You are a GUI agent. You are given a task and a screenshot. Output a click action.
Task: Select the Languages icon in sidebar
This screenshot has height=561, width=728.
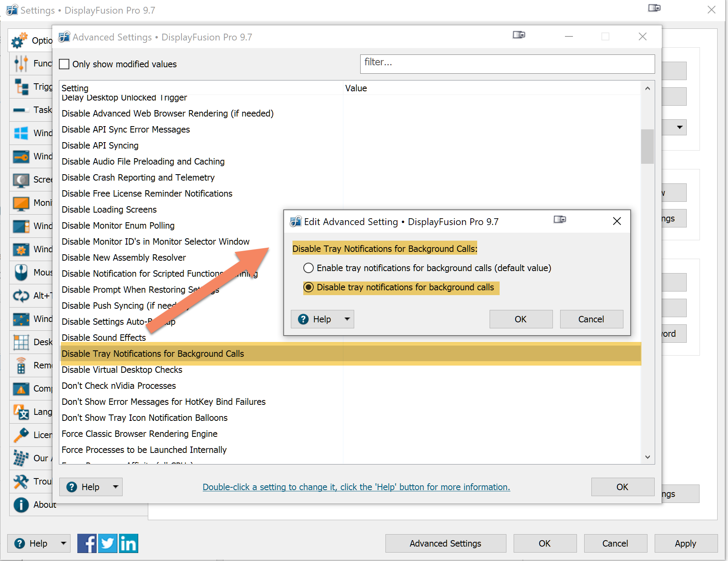click(21, 412)
